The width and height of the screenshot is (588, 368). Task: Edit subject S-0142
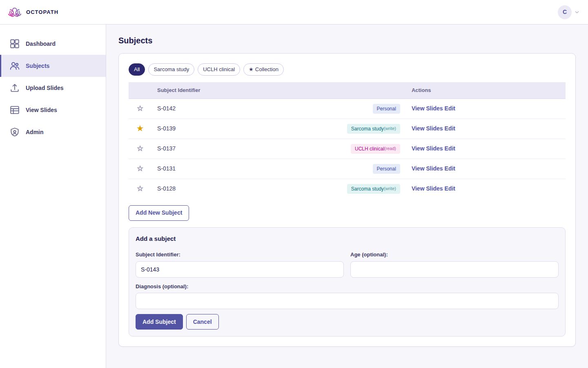450,108
